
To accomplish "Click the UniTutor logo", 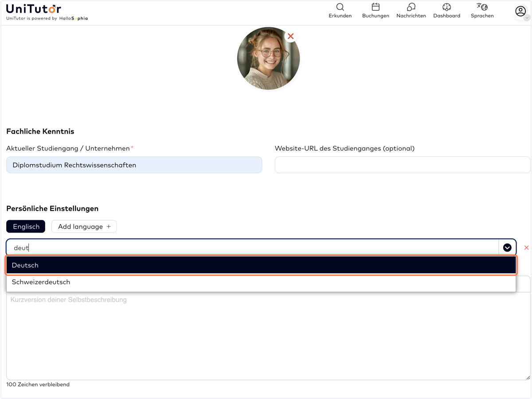I will point(34,8).
